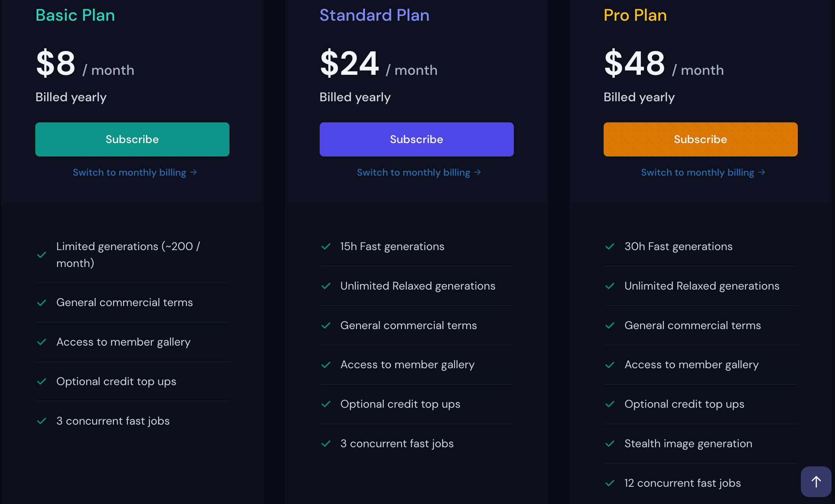Click the Standard Plan Subscribe button
Image resolution: width=835 pixels, height=504 pixels.
click(x=416, y=139)
